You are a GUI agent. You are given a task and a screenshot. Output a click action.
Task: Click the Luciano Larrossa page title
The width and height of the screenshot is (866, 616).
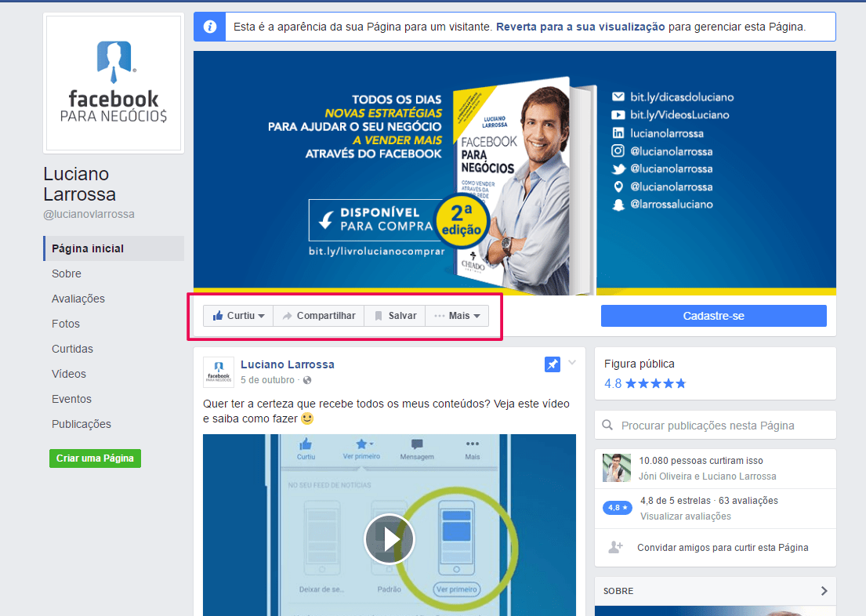tap(79, 184)
